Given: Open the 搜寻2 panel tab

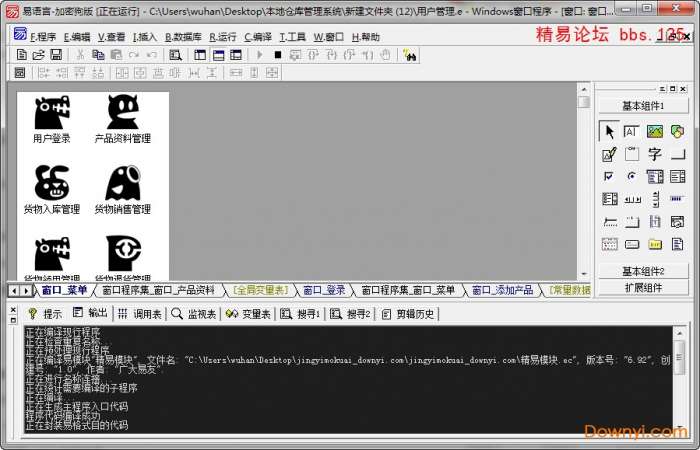Looking at the screenshot, I should (350, 314).
